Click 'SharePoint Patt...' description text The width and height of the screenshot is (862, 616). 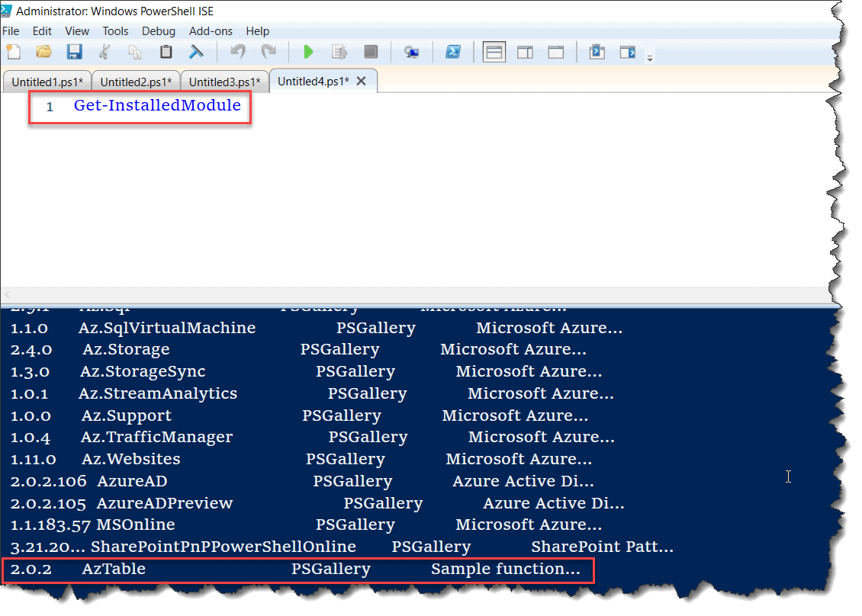[602, 546]
